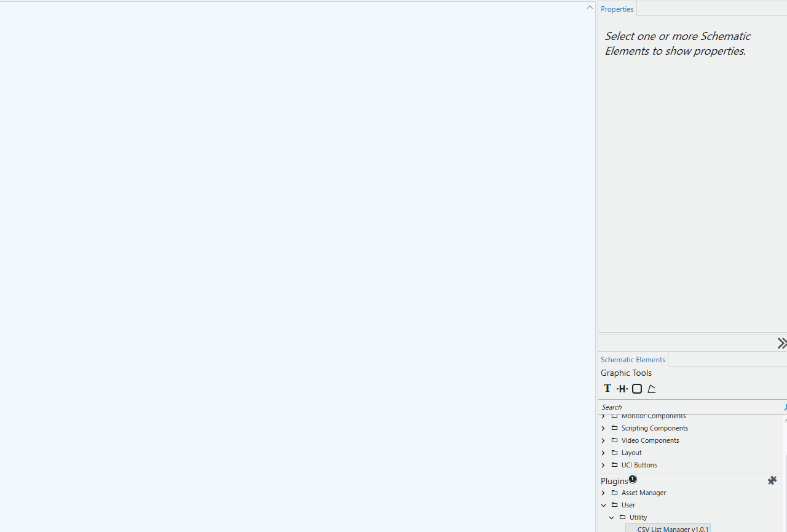Expand the Layout folder arrow

(x=603, y=453)
